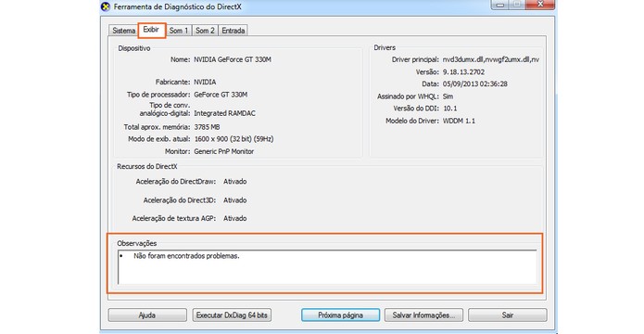Viewport: 644px width, 334px height.
Task: Open the Sistema tab
Action: 123,31
